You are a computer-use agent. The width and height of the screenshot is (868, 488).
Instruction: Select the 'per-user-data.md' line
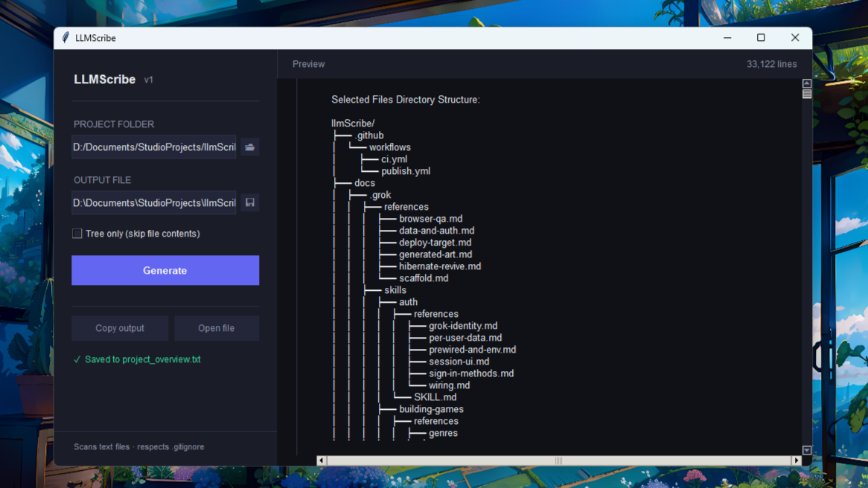(465, 338)
